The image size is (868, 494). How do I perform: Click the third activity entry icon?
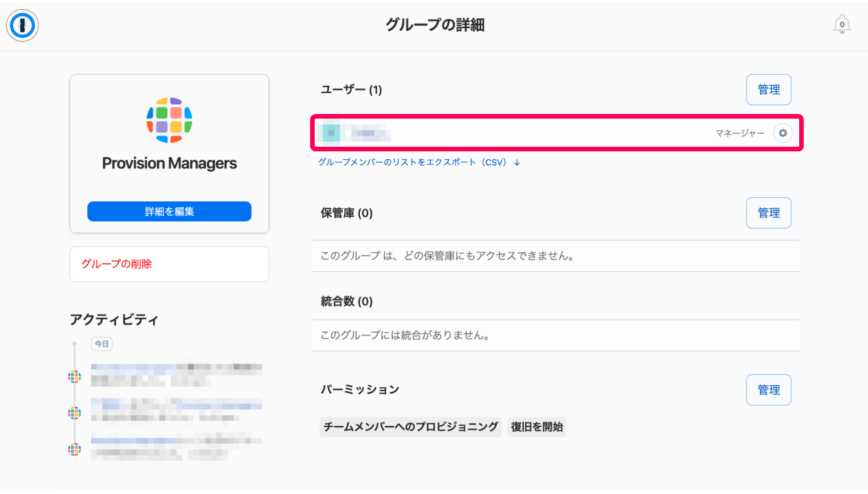(x=75, y=449)
